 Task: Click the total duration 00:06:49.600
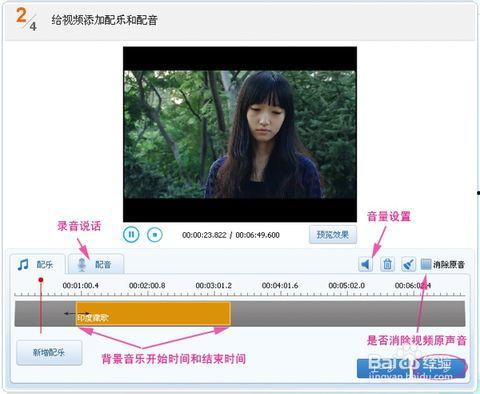[258, 235]
